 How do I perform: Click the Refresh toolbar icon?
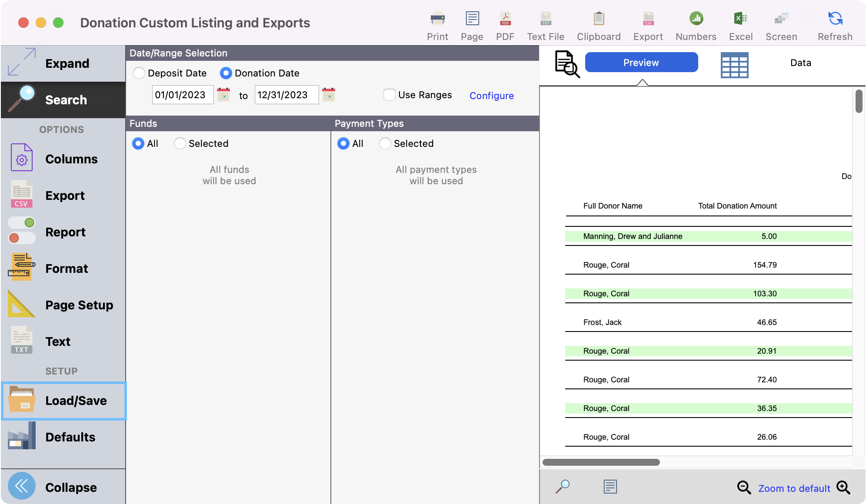click(x=835, y=19)
